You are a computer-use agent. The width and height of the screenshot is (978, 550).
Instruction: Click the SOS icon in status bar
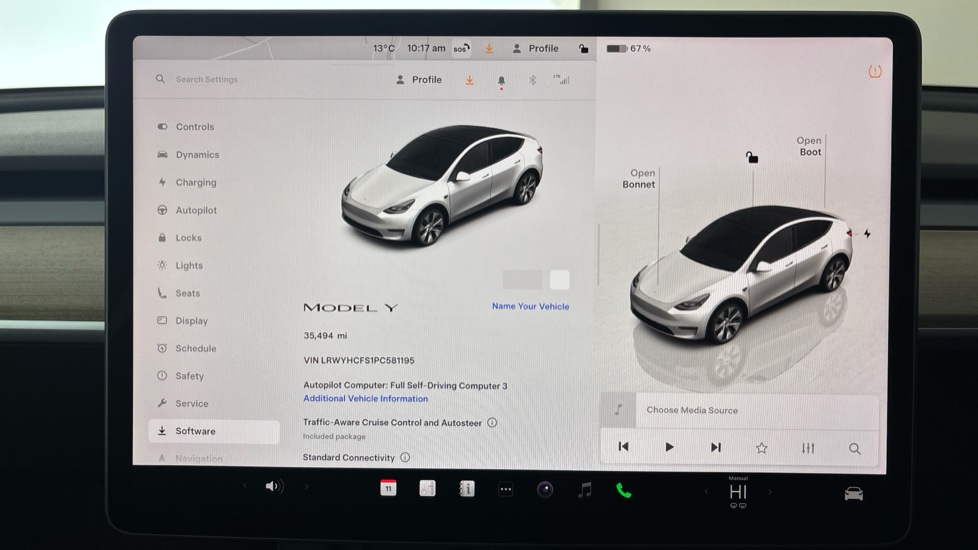pyautogui.click(x=462, y=49)
